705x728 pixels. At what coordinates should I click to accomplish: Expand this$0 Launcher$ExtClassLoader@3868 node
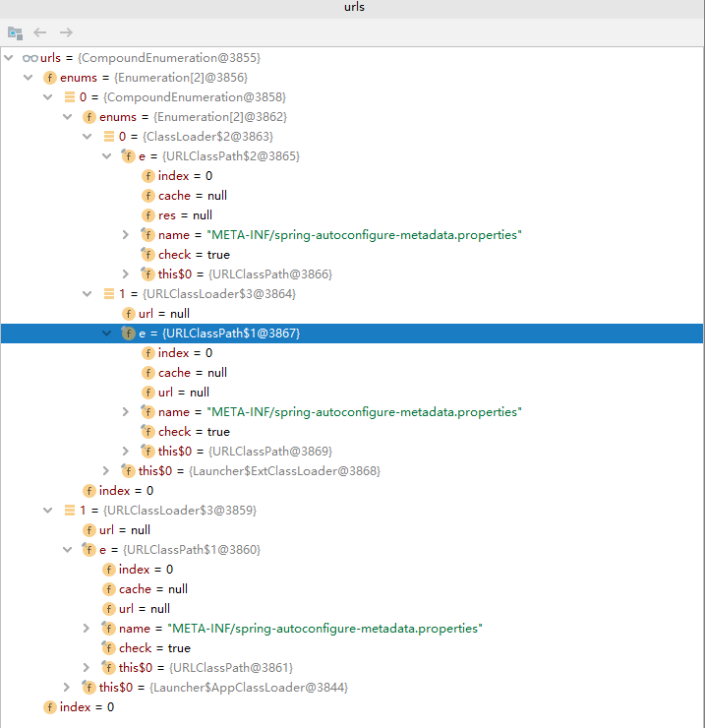coord(106,471)
